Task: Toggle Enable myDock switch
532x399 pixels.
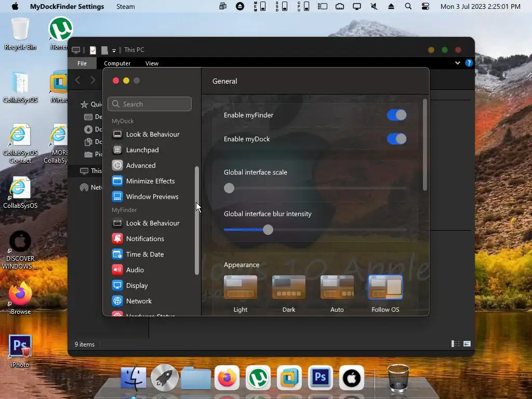Action: [x=396, y=139]
